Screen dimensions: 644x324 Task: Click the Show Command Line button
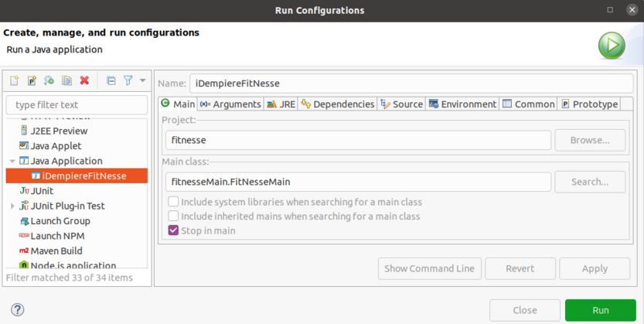pos(430,268)
